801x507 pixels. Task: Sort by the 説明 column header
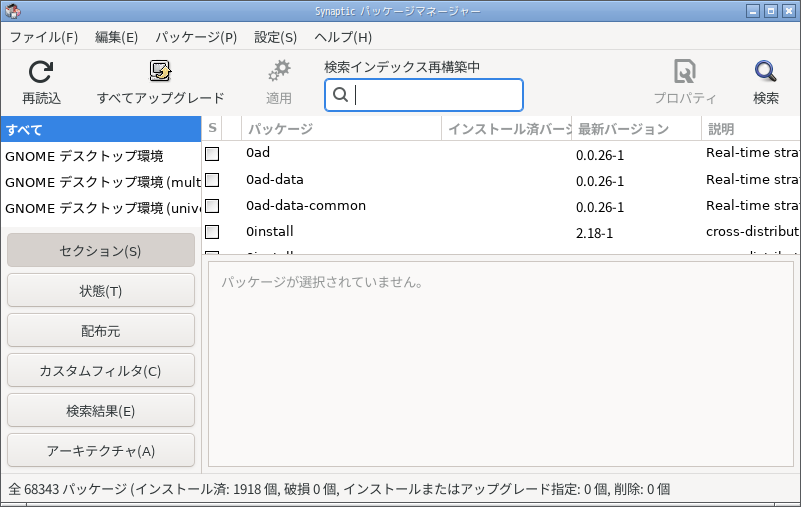pyautogui.click(x=751, y=128)
